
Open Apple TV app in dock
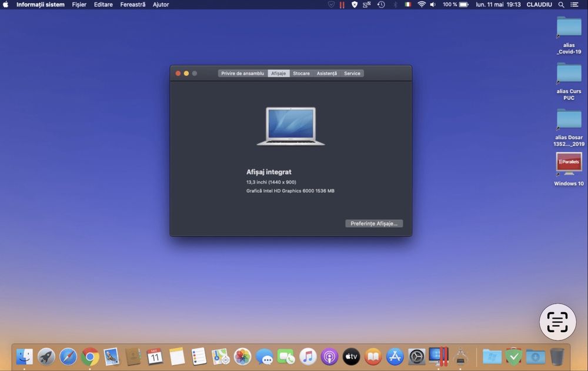(x=351, y=356)
